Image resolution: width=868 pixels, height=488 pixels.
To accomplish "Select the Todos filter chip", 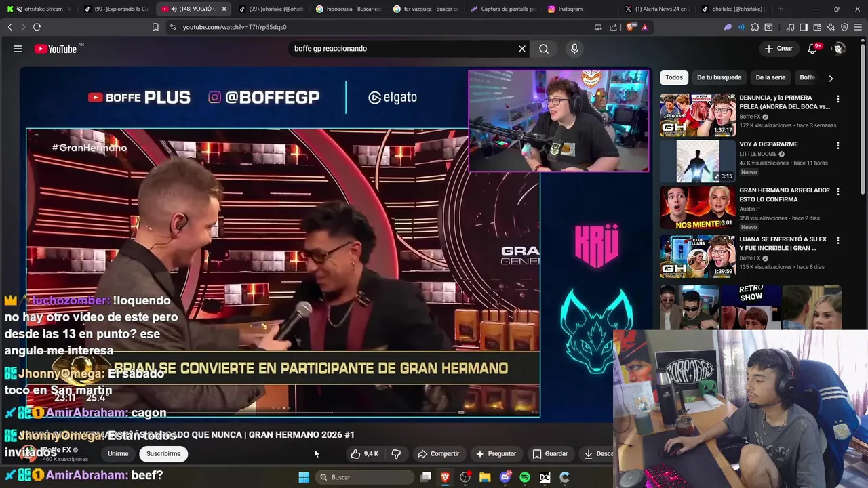I will coord(674,77).
